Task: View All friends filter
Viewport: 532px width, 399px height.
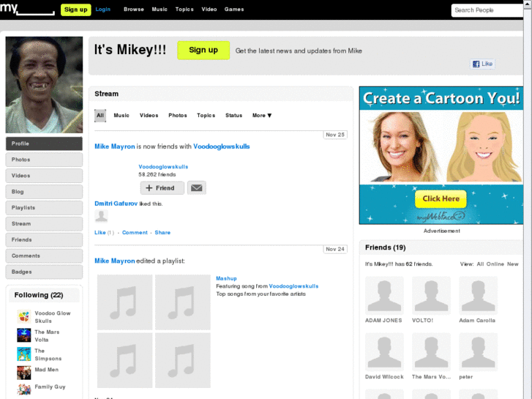Action: pyautogui.click(x=480, y=264)
